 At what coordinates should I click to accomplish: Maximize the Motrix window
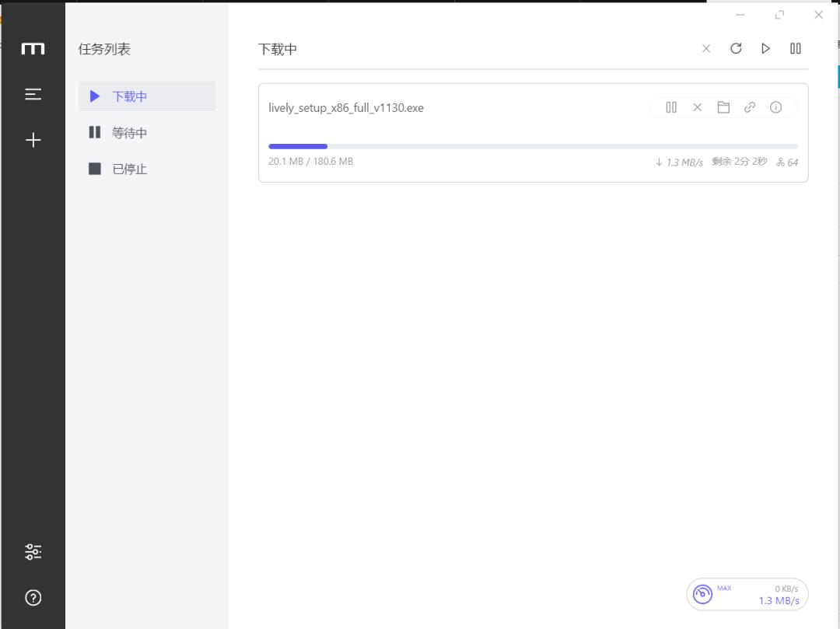coord(779,15)
